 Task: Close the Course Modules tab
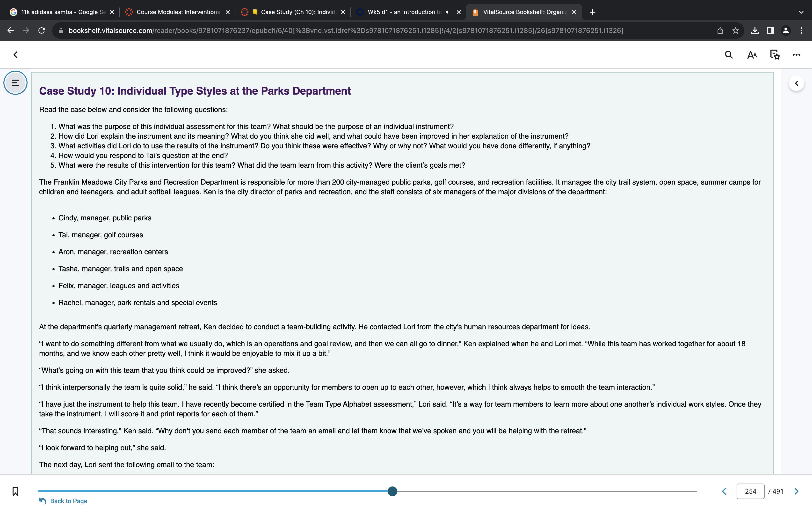(227, 12)
